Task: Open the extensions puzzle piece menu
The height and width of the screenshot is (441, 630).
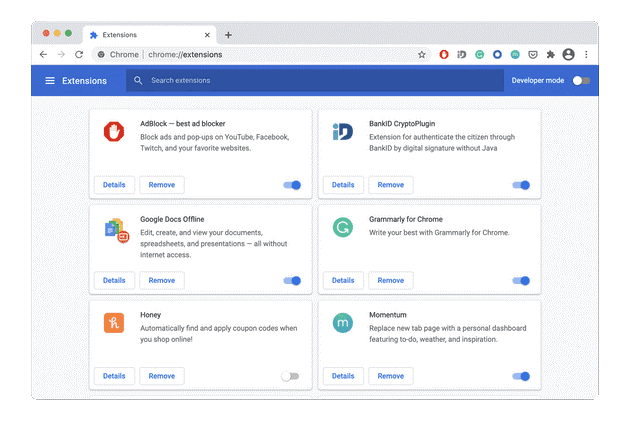Action: tap(550, 54)
